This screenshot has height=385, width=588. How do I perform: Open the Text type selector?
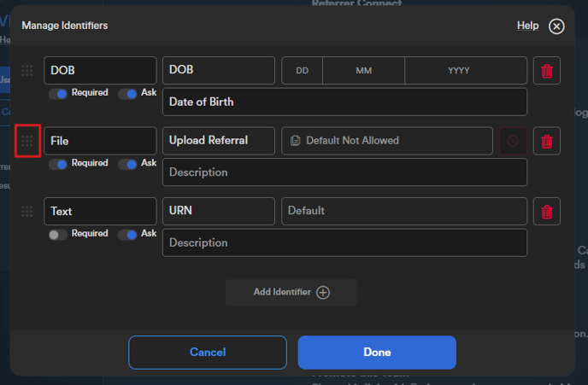coord(100,211)
